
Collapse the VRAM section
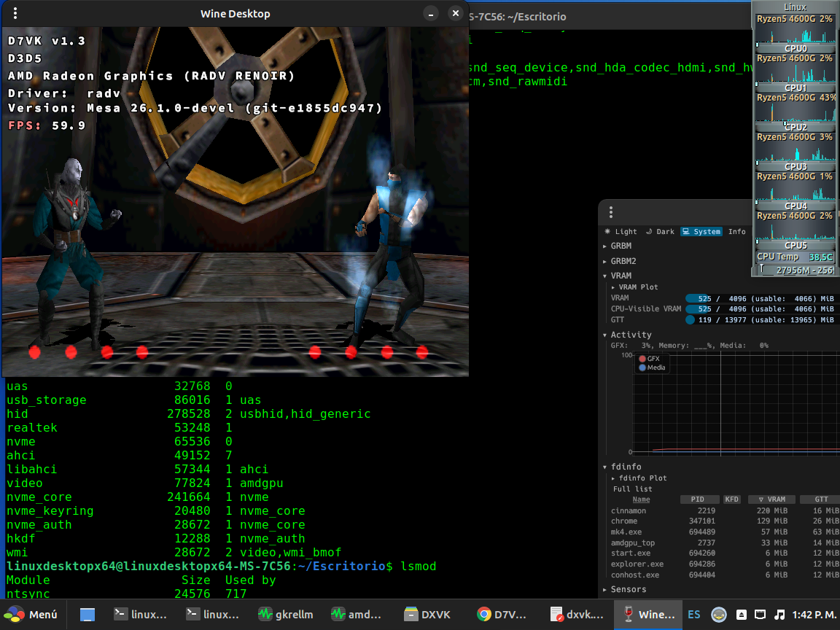(x=617, y=276)
